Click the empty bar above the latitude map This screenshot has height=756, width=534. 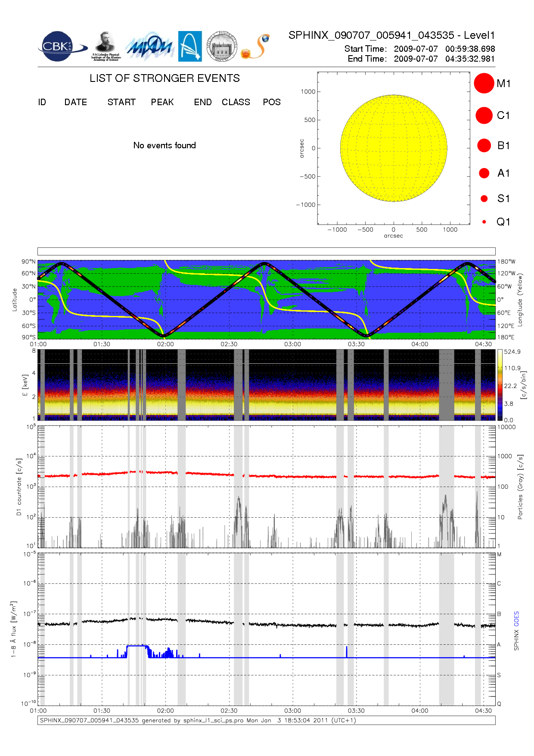pos(266,251)
